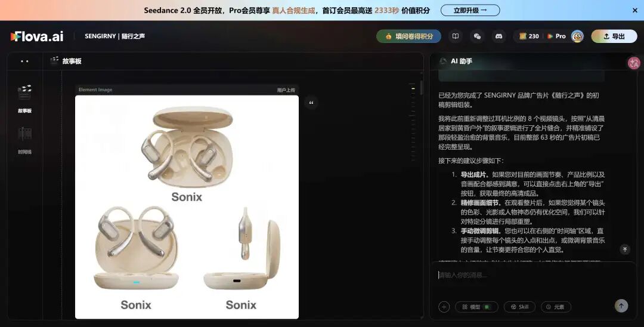Click the storyboard vertical scrollbar
Screen dimensions: 644x327
click(422, 88)
